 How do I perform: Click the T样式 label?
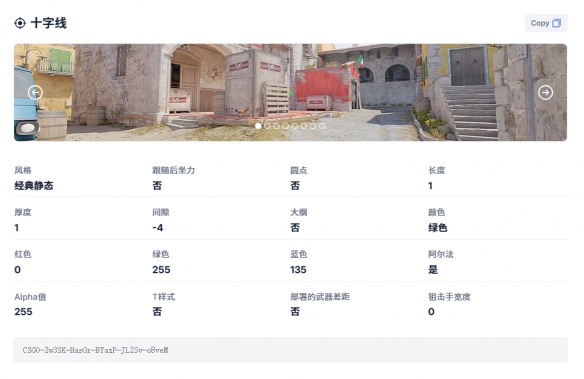164,297
